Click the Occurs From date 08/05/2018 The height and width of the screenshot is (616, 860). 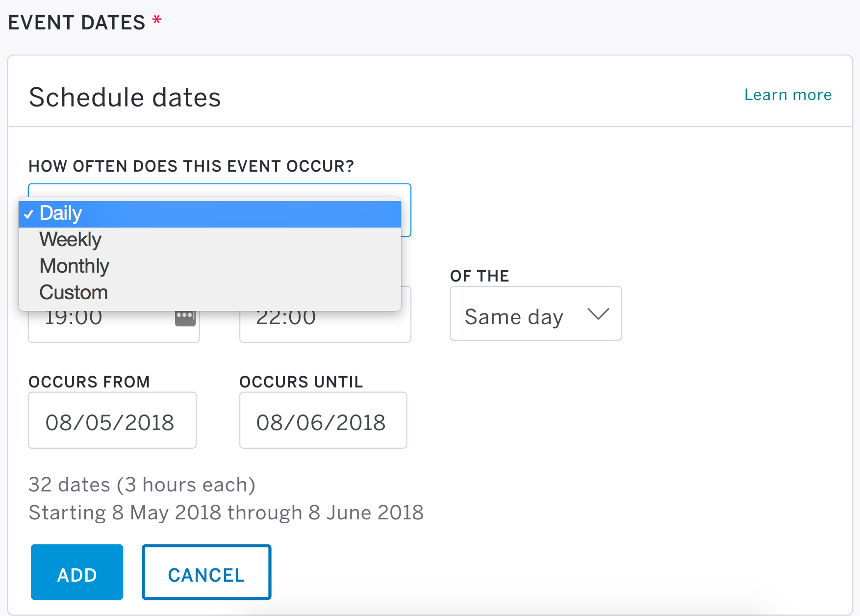pos(112,420)
